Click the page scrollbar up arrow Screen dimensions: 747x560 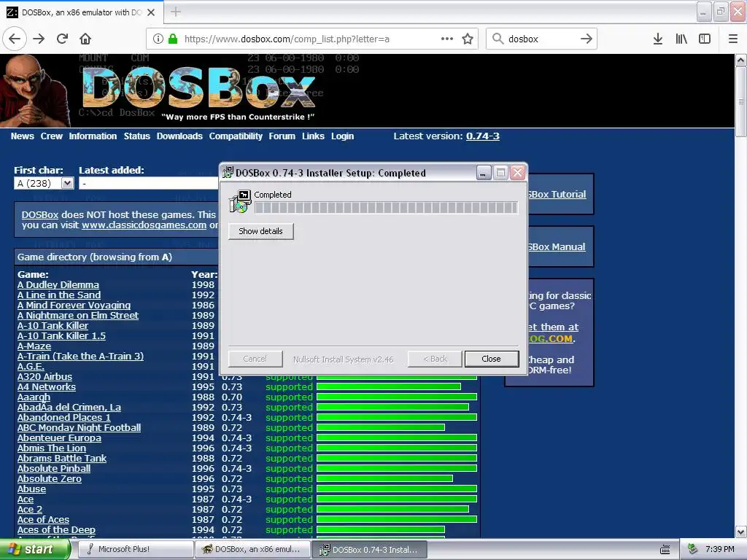[x=741, y=60]
